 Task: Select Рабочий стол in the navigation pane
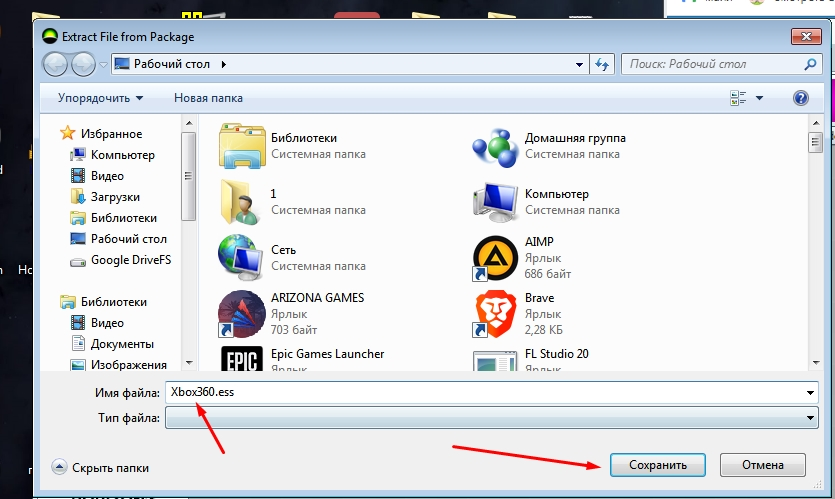point(128,239)
